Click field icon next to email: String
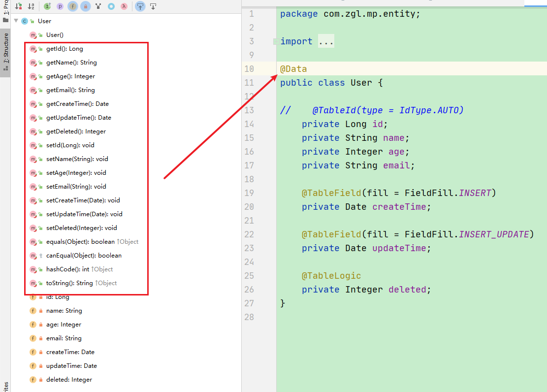The height and width of the screenshot is (392, 547). 33,338
